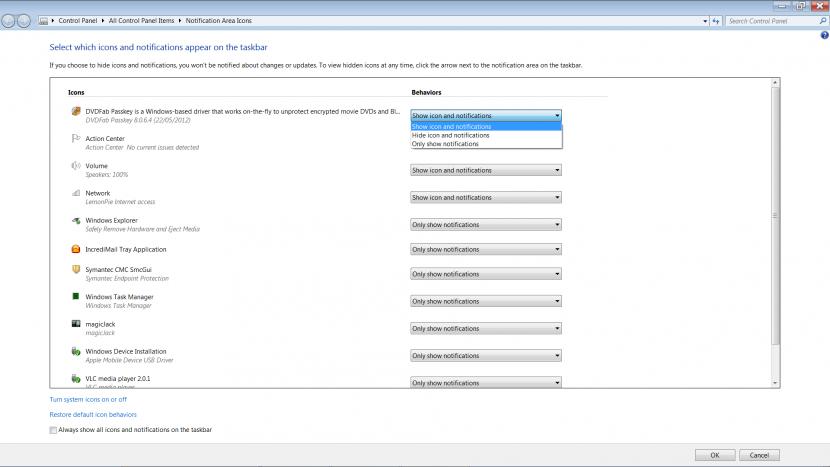Click the 'Speakers: 100%' subtitle text
830x467 pixels.
click(x=106, y=175)
